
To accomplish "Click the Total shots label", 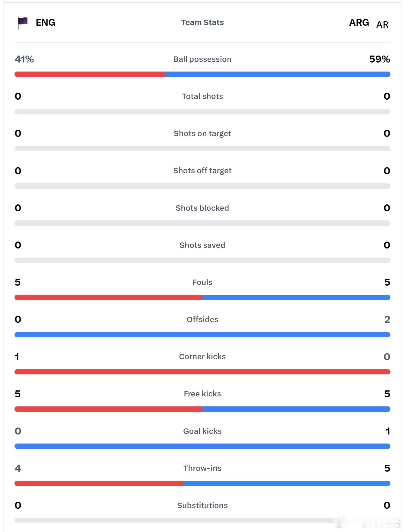I will click(202, 96).
